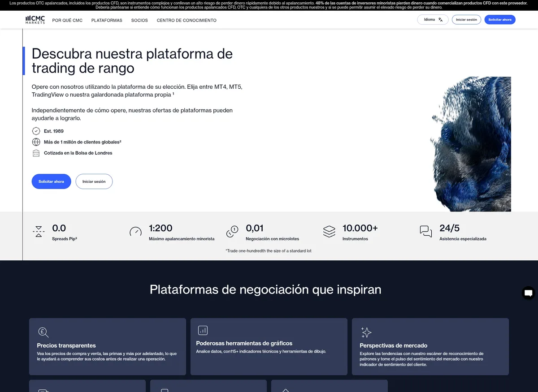
Task: Click the label Máximo apalancamiento minorista
Action: click(182, 239)
